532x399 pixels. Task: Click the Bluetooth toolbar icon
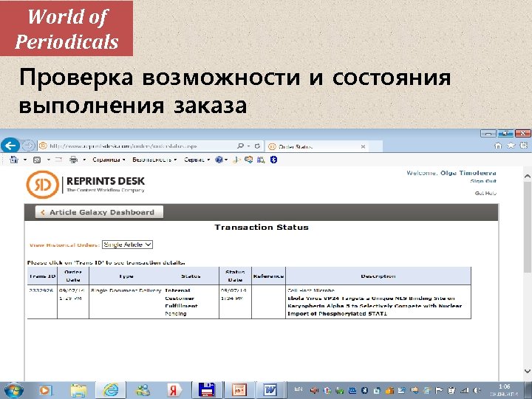273,160
